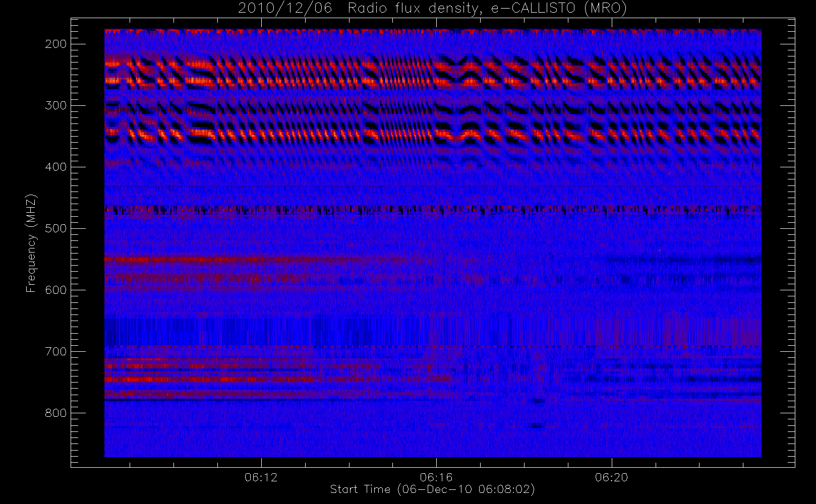The image size is (816, 504).
Task: Click the 06:16 time tick label
Action: point(436,477)
